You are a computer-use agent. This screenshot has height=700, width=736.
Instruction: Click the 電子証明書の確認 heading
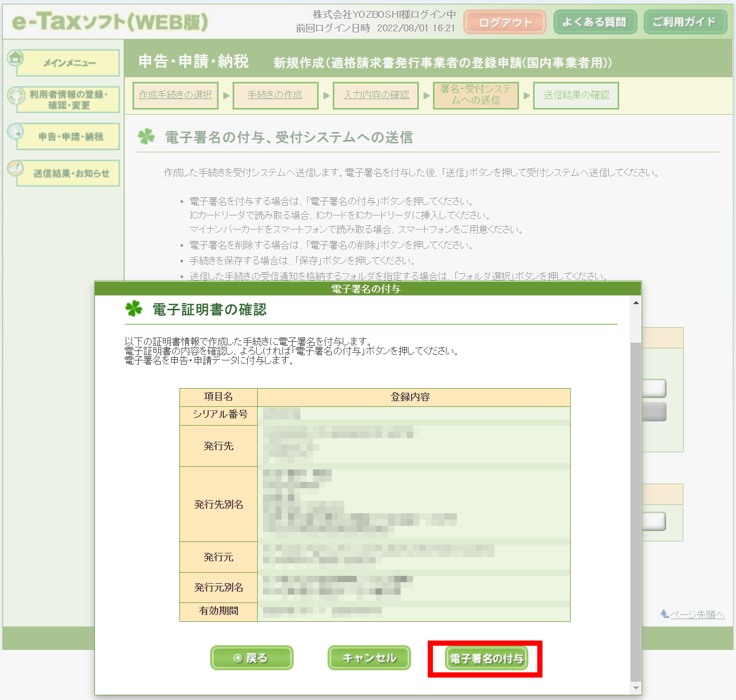click(x=210, y=309)
